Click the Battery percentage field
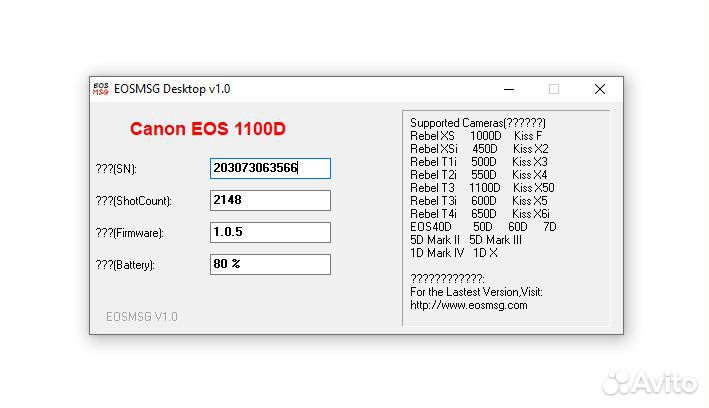The height and width of the screenshot is (408, 709). point(270,264)
